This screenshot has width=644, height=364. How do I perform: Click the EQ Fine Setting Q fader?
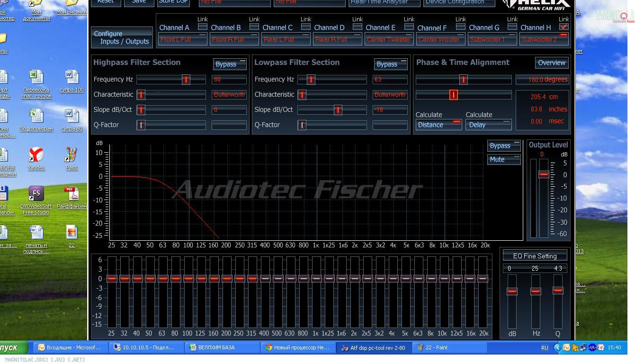558,291
